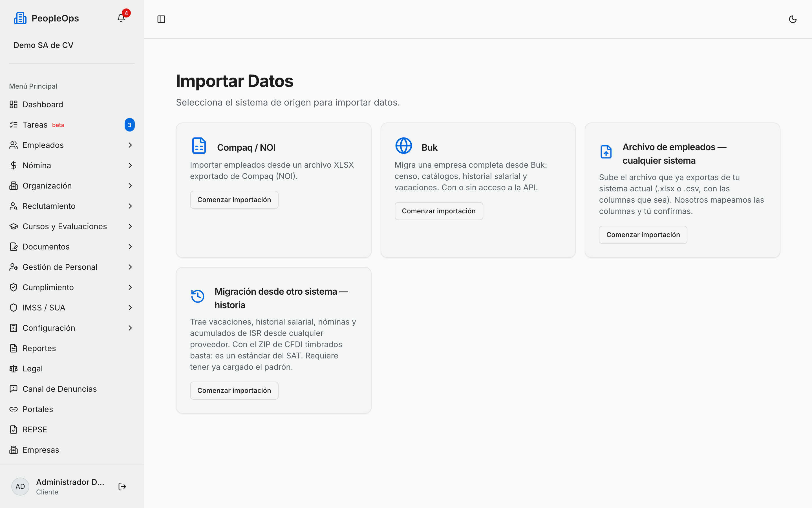Click the Empleados people icon
Viewport: 812px width, 508px height.
tap(14, 145)
